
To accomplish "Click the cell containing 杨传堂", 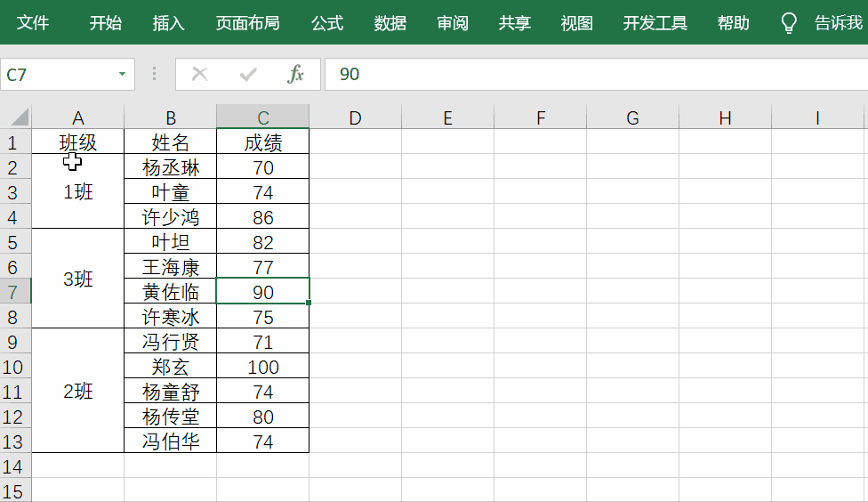I will pyautogui.click(x=171, y=417).
